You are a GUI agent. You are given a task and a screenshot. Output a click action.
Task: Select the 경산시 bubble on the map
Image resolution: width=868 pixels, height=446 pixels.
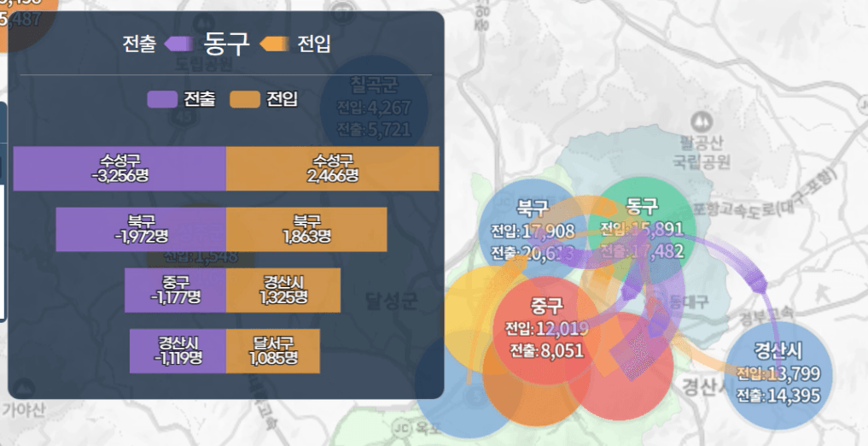(x=778, y=376)
